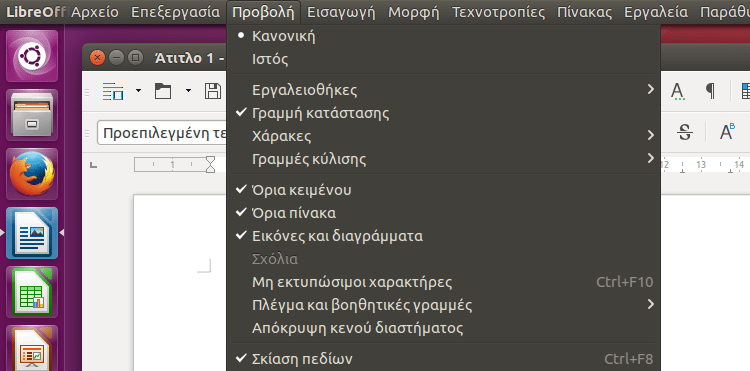This screenshot has width=750, height=371.
Task: Open LibreOffice Impress from launcher
Action: [32, 348]
